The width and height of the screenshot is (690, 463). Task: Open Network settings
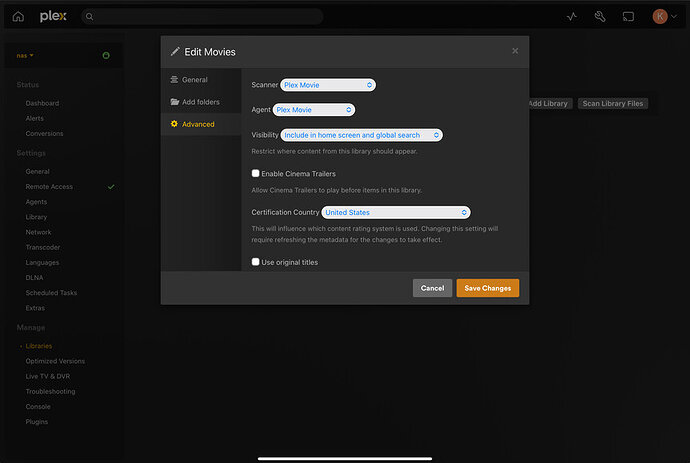[x=38, y=232]
